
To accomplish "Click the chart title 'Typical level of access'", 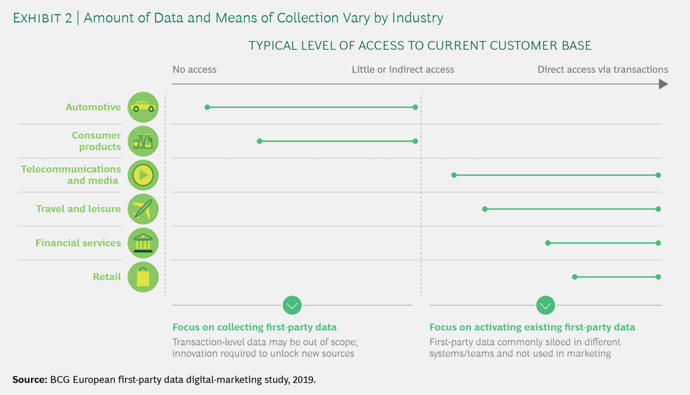I will (x=420, y=45).
